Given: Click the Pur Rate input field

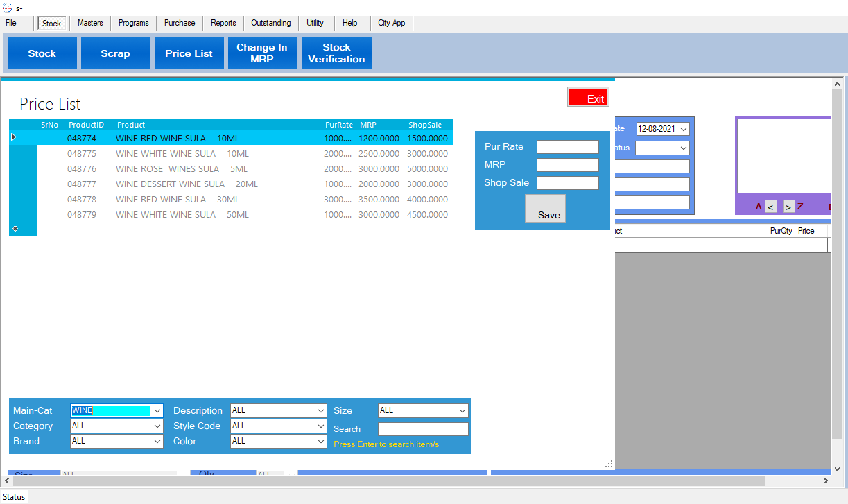Looking at the screenshot, I should click(x=567, y=147).
